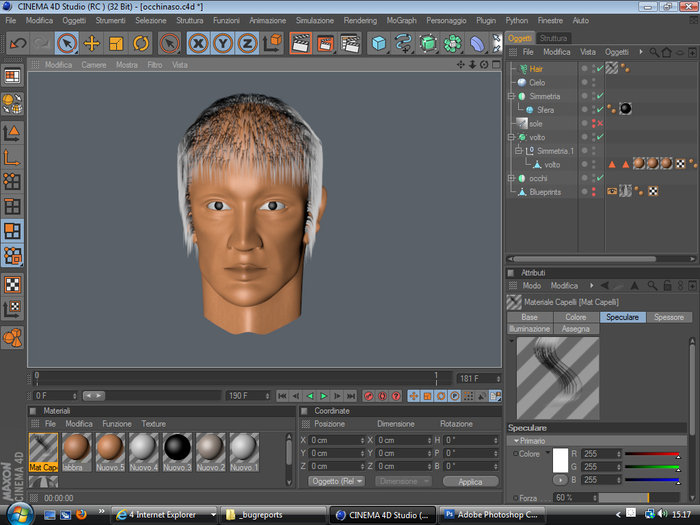
Task: Open the white Colore swatch
Action: tap(560, 460)
